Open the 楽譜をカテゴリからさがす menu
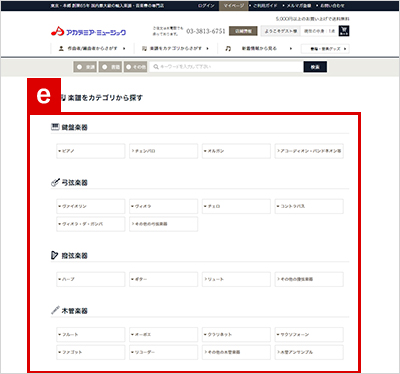Viewport: 400px width, 374px height. (x=175, y=49)
